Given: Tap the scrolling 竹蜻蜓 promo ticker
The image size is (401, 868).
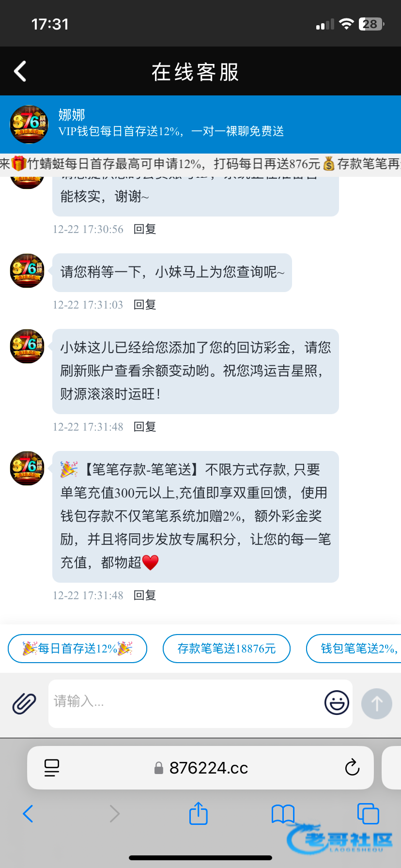Looking at the screenshot, I should [x=200, y=164].
